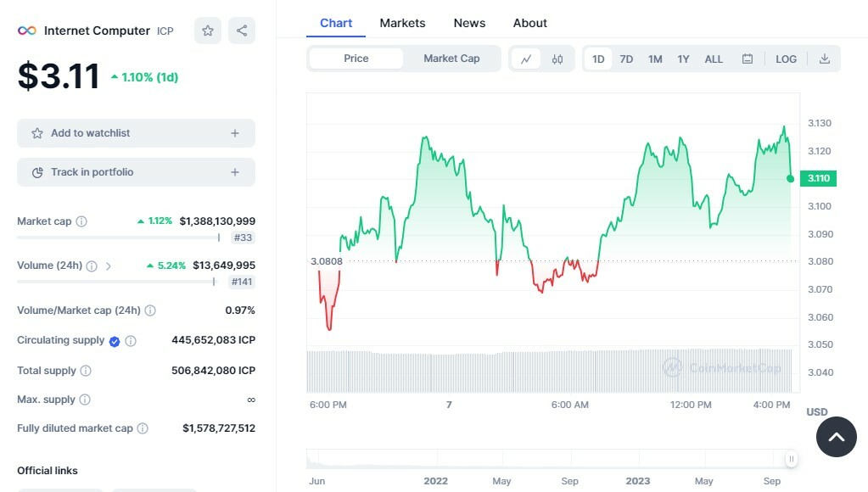This screenshot has height=492, width=868.
Task: Click the chart download icon
Action: coord(825,59)
